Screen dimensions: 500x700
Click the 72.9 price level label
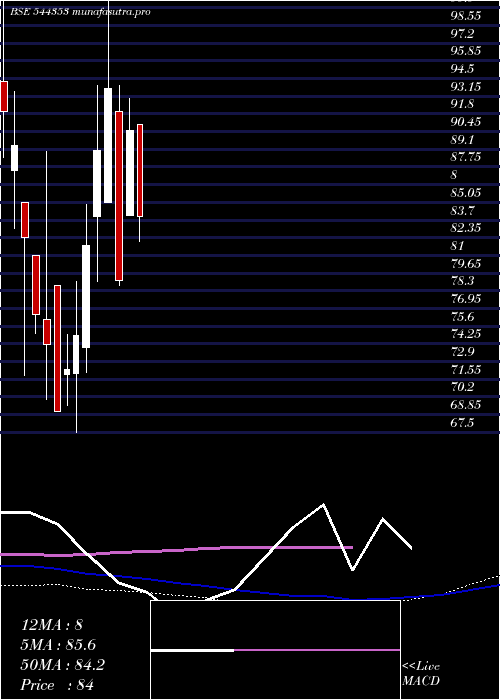pos(462,352)
